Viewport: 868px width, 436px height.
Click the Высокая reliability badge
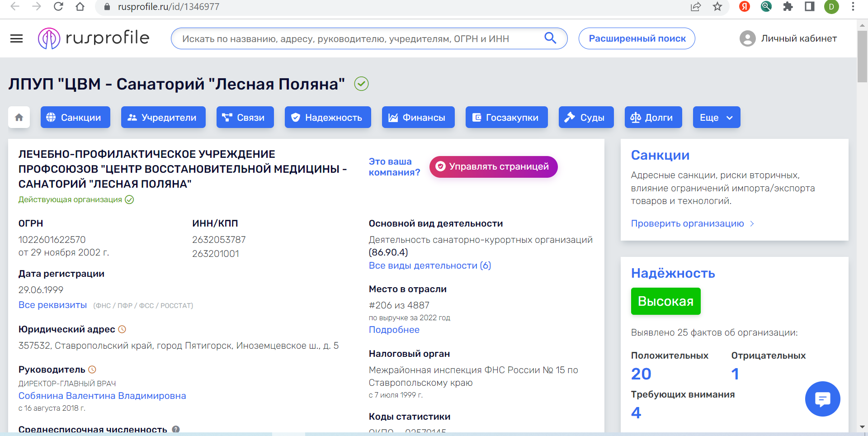pyautogui.click(x=666, y=301)
